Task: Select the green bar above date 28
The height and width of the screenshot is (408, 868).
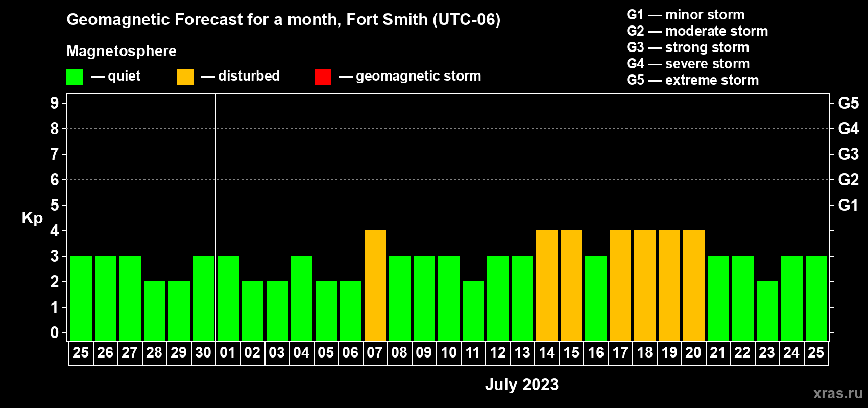Action: click(x=155, y=311)
